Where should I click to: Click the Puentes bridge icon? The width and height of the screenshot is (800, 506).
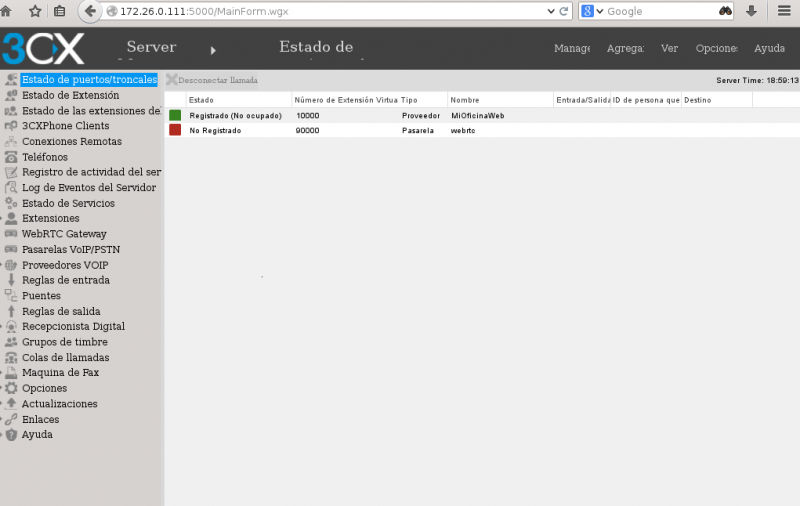click(11, 295)
